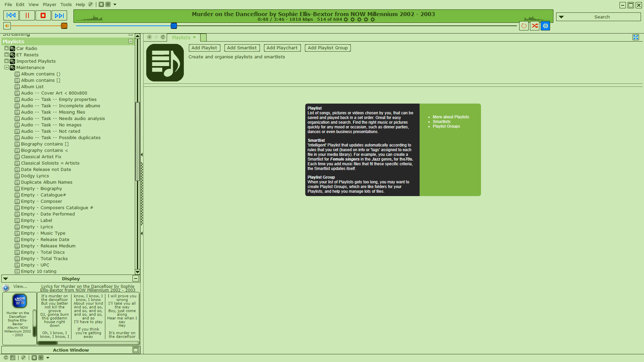Toggle the ET Resets playlist item

pyautogui.click(x=6, y=54)
